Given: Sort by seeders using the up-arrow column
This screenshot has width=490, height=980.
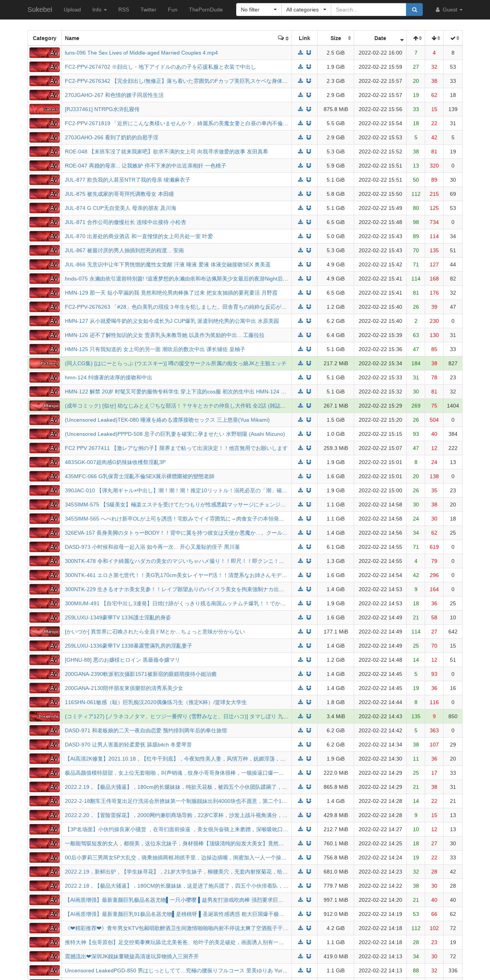Looking at the screenshot, I should 416,38.
